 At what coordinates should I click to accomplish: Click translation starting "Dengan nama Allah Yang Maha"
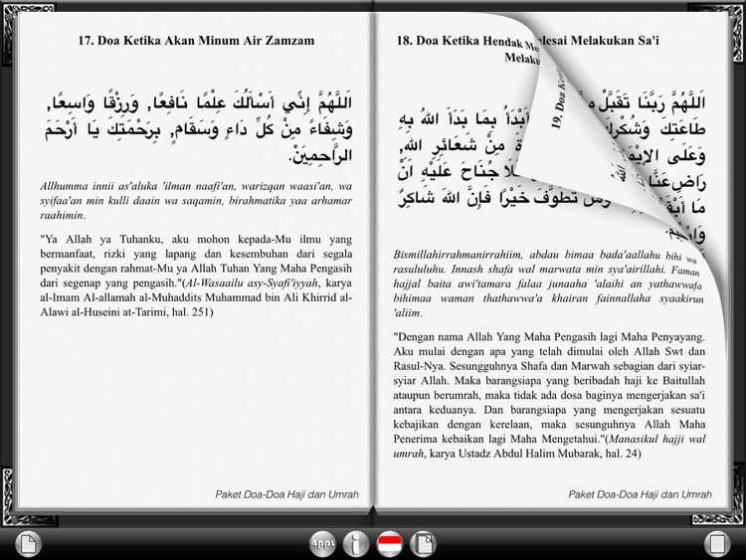549,395
